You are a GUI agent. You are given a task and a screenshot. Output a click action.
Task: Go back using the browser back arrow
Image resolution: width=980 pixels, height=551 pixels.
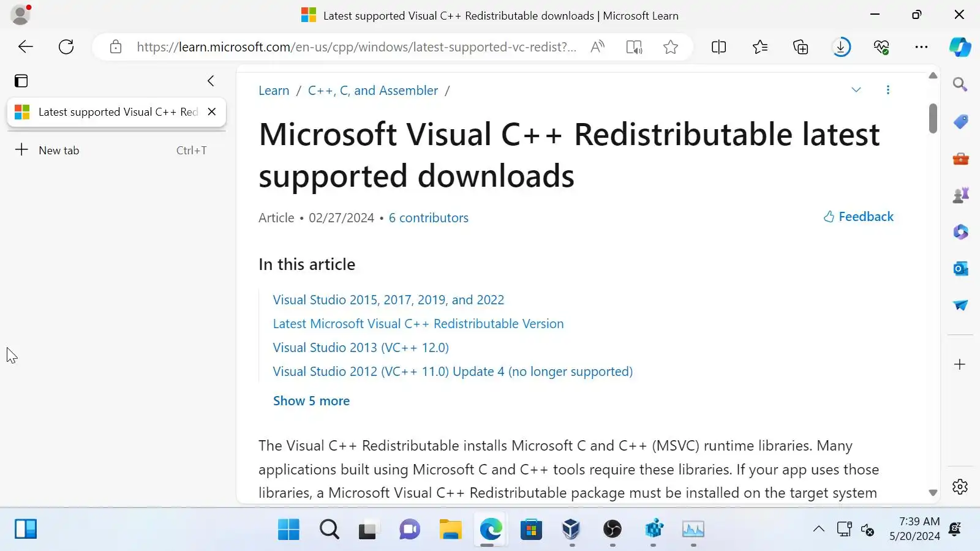coord(26,47)
